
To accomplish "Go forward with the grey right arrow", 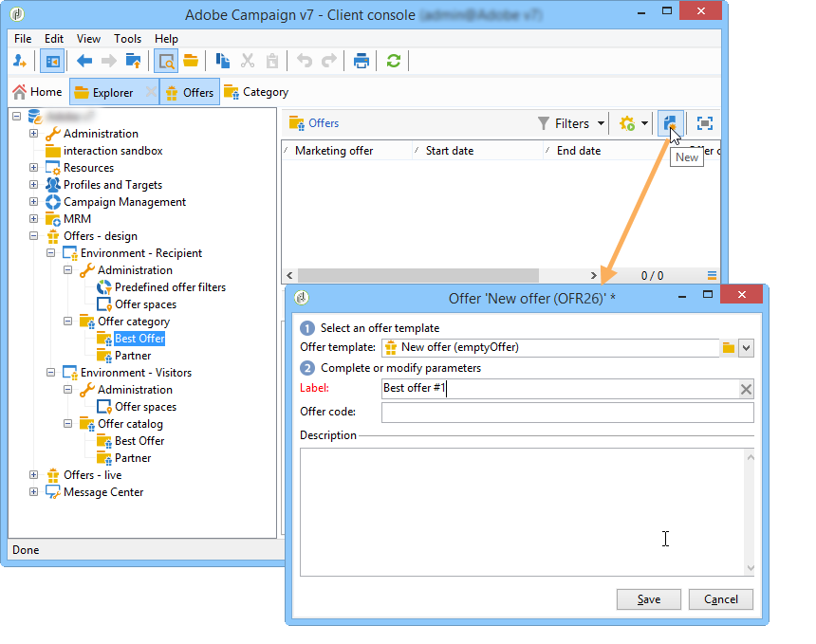I will pyautogui.click(x=108, y=61).
